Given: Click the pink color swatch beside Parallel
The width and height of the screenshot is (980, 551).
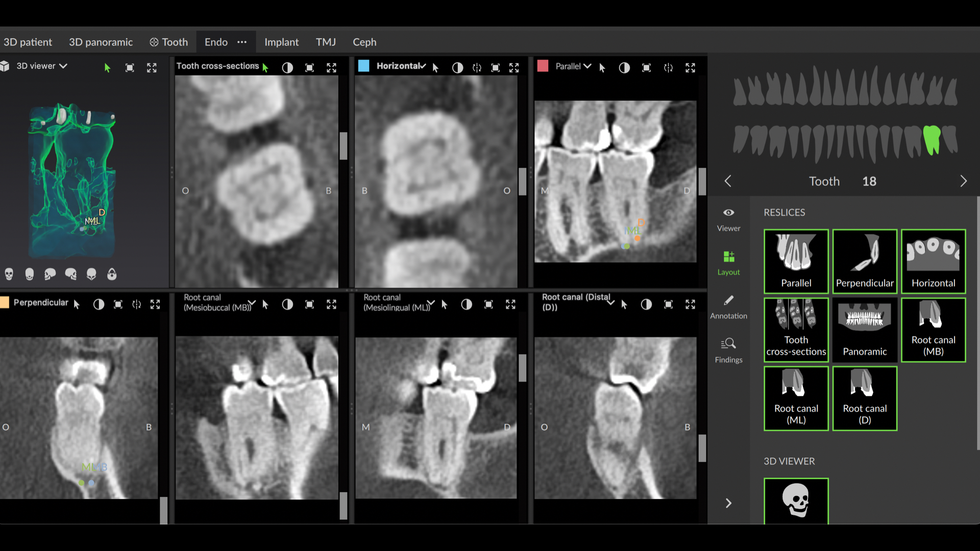Looking at the screenshot, I should point(543,66).
